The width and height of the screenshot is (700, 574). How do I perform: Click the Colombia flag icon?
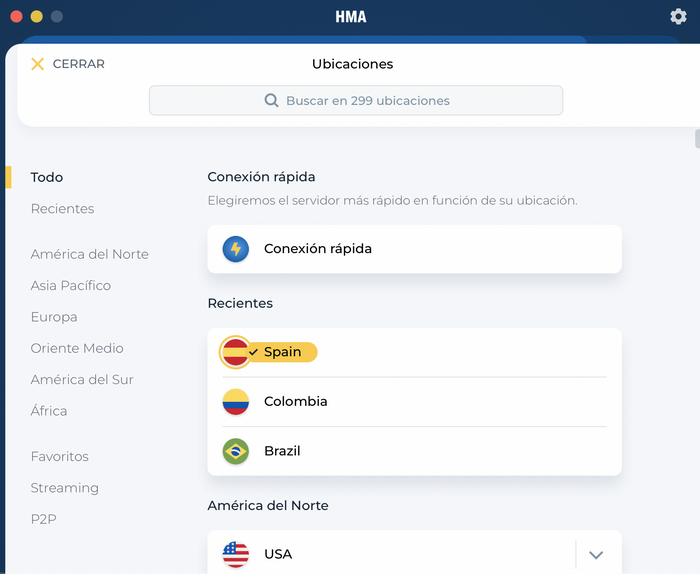(x=236, y=401)
